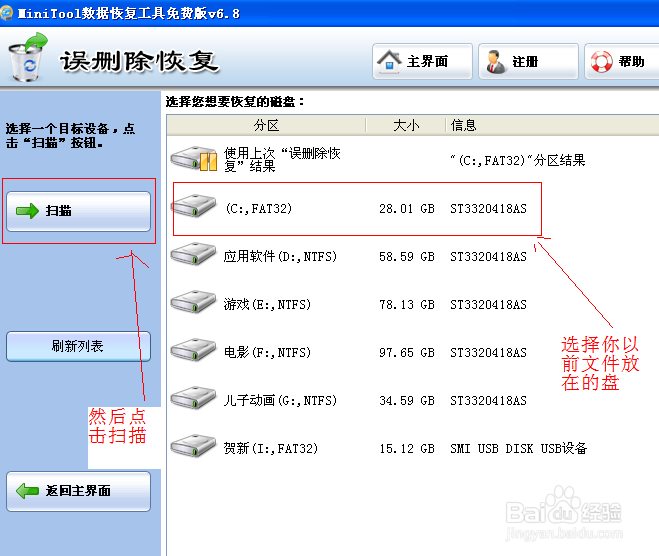Viewport: 659px width, 556px height.
Task: Open the 主界面 home button
Action: (x=422, y=61)
